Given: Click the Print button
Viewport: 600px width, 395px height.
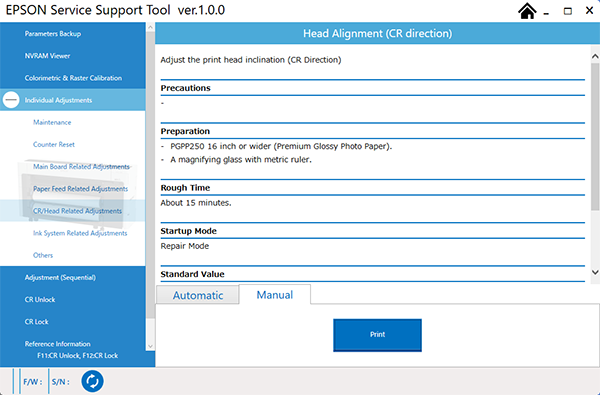Looking at the screenshot, I should [377, 335].
